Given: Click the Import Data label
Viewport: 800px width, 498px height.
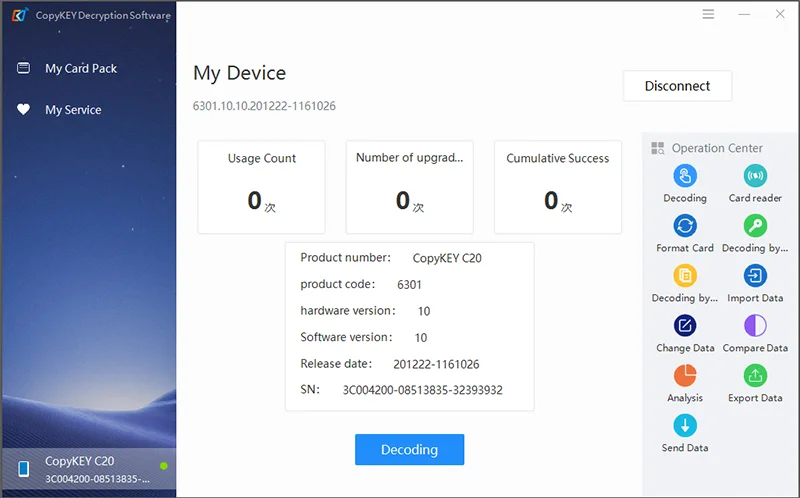Looking at the screenshot, I should pyautogui.click(x=755, y=298).
